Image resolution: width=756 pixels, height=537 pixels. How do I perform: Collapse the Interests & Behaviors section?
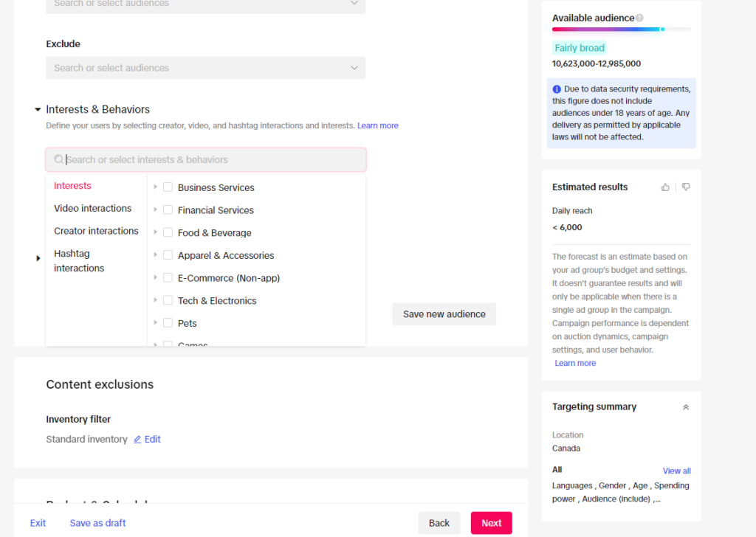(x=38, y=110)
